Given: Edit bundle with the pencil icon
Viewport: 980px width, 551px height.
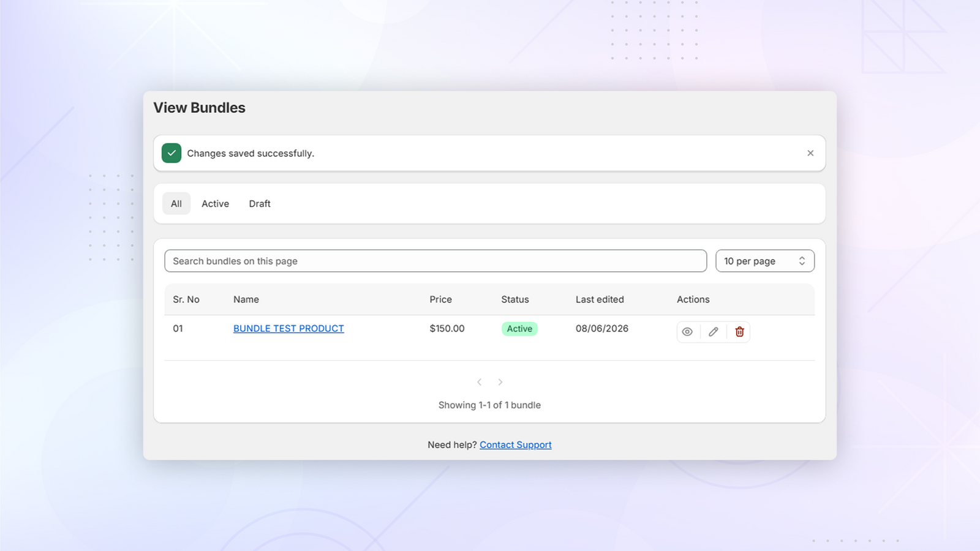Looking at the screenshot, I should 714,332.
